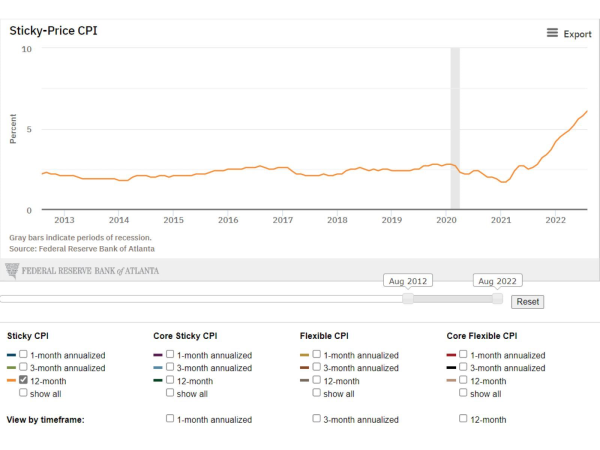Enable Core Flexible CPI 1-month annualized
Screen dimensions: 600x450
(x=463, y=354)
